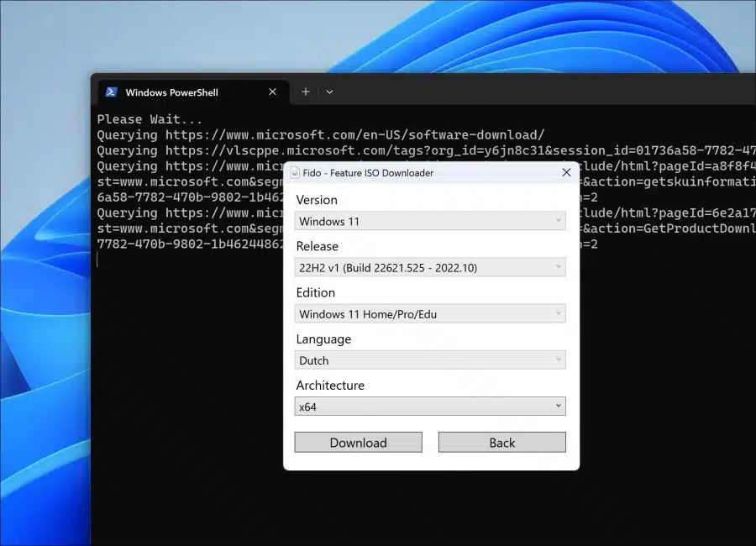
Task: Open a new terminal tab with plus
Action: [x=306, y=92]
